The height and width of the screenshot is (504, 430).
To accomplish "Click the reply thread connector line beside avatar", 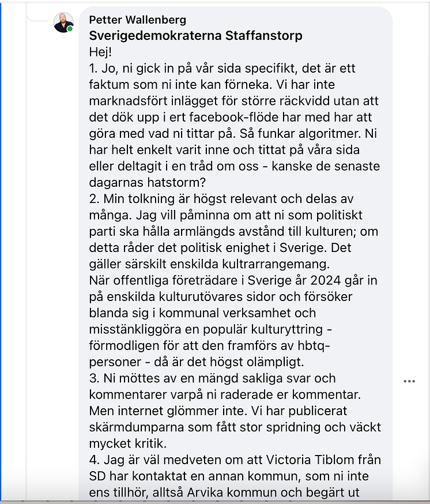I will pyautogui.click(x=37, y=18).
